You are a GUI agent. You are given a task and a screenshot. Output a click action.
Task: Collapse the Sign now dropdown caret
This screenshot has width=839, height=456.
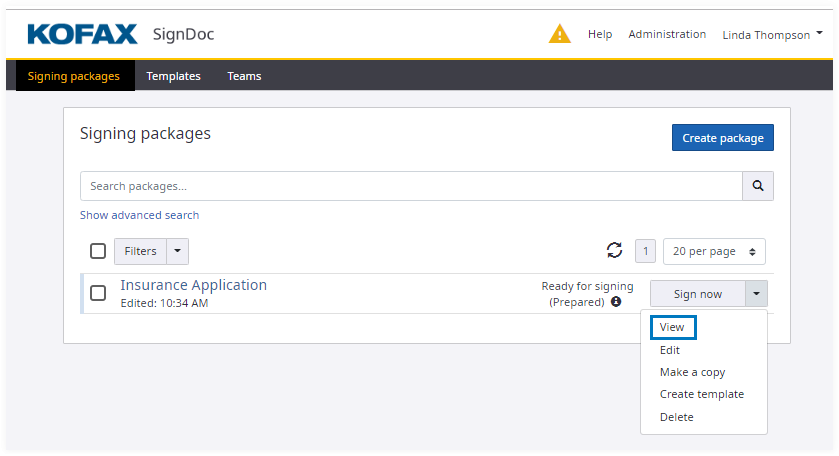(x=757, y=294)
